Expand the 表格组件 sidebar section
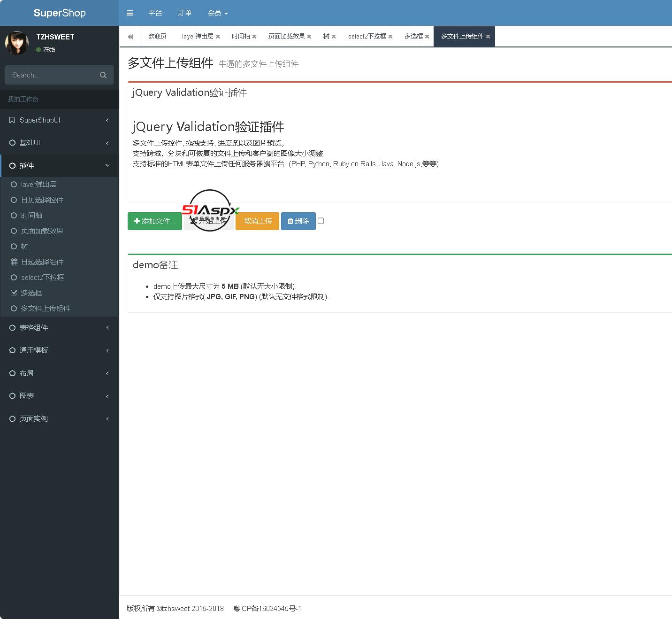Screen dimensions: 672x619 (59, 328)
